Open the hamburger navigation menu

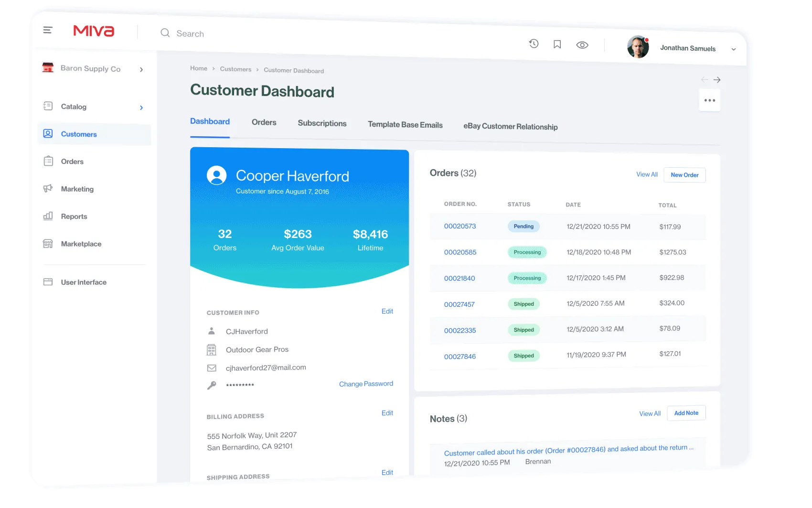[x=47, y=30]
